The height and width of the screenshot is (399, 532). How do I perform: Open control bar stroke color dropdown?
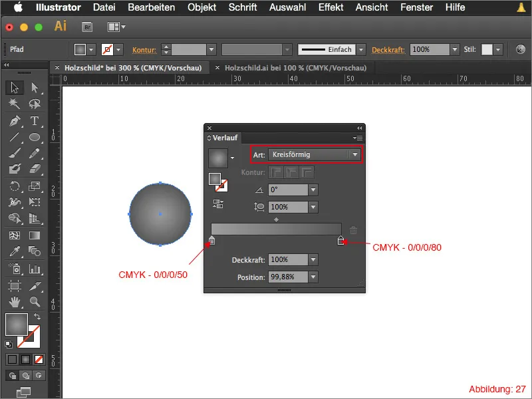[x=118, y=49]
